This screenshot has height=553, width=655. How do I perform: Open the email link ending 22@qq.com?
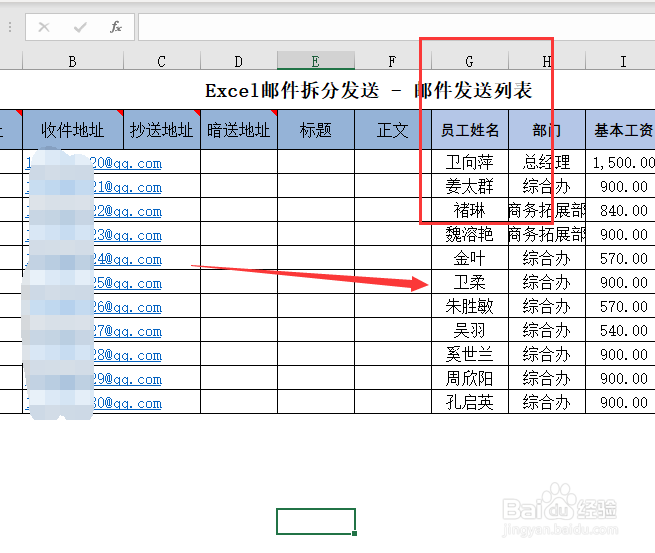[x=126, y=211]
